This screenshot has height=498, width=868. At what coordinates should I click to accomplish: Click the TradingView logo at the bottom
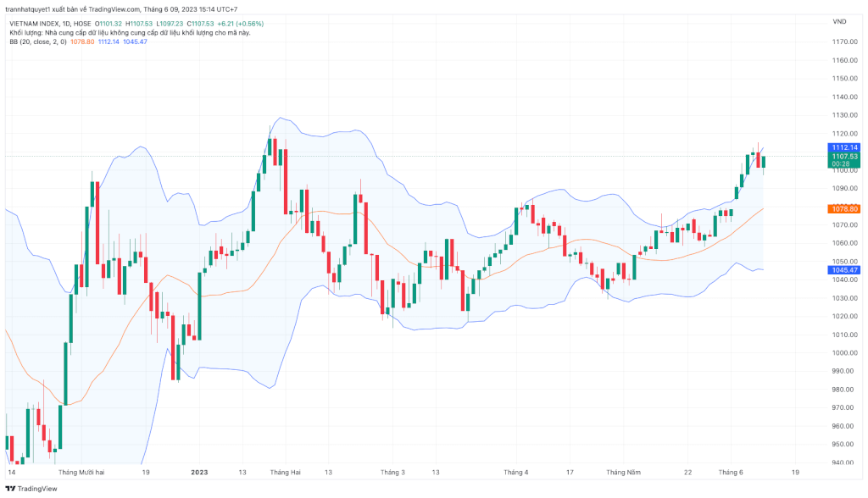(x=31, y=489)
